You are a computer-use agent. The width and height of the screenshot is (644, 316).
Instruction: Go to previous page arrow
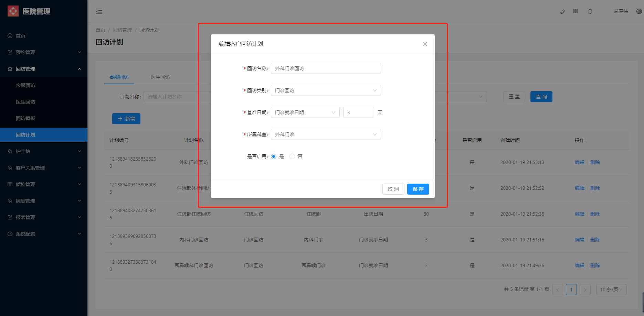(558, 290)
